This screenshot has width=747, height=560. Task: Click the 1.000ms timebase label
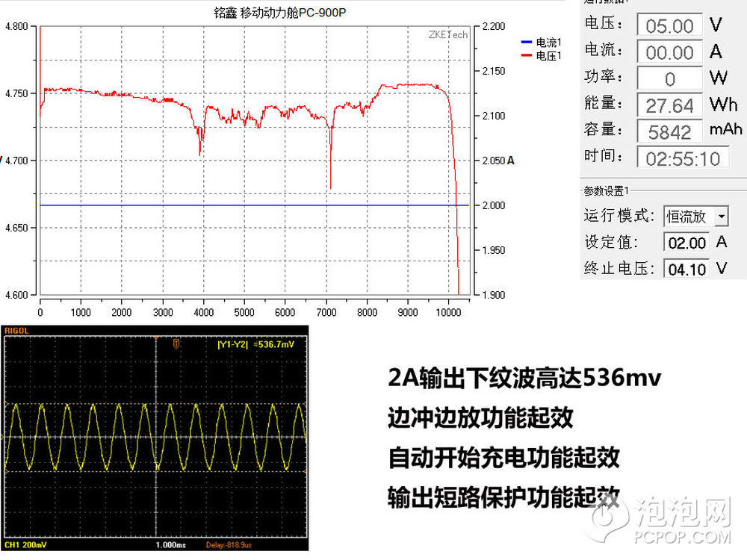(170, 545)
